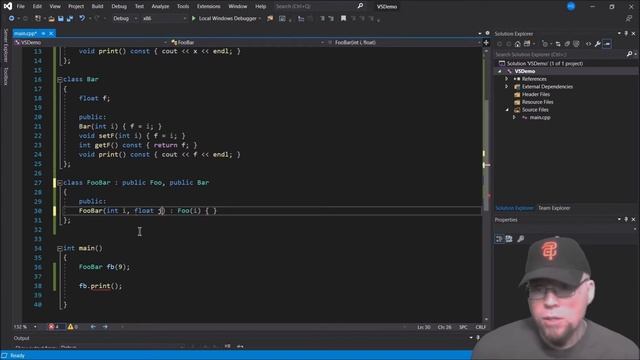Open the FooBar(int i, float) member dropdown
The width and height of the screenshot is (640, 360).
[x=404, y=42]
